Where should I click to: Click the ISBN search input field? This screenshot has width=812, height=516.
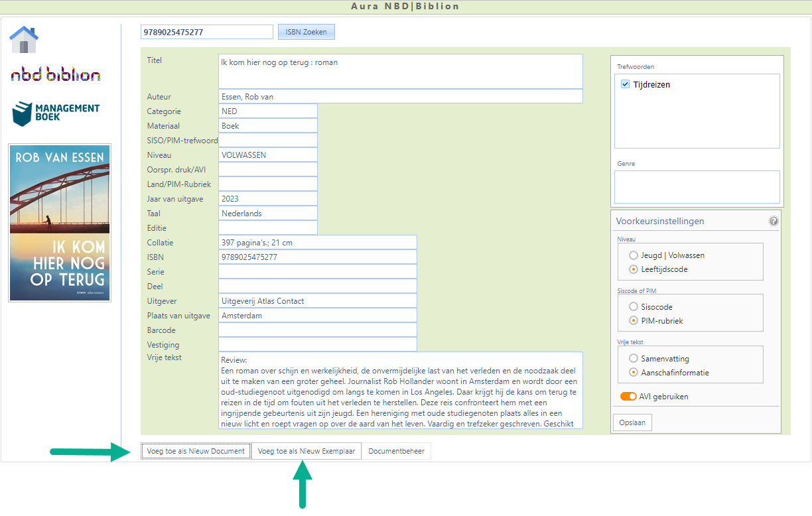click(x=206, y=32)
